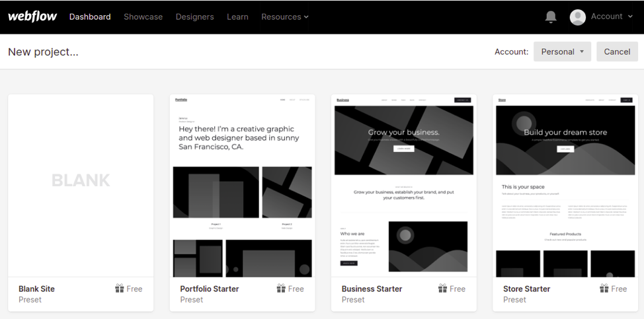Click the Business Starter title
This screenshot has width=644, height=319.
(x=372, y=289)
